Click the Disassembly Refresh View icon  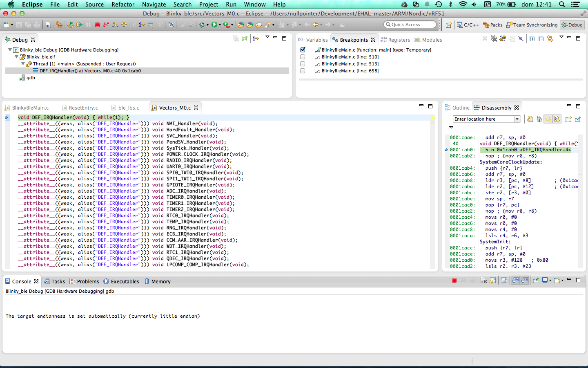530,119
